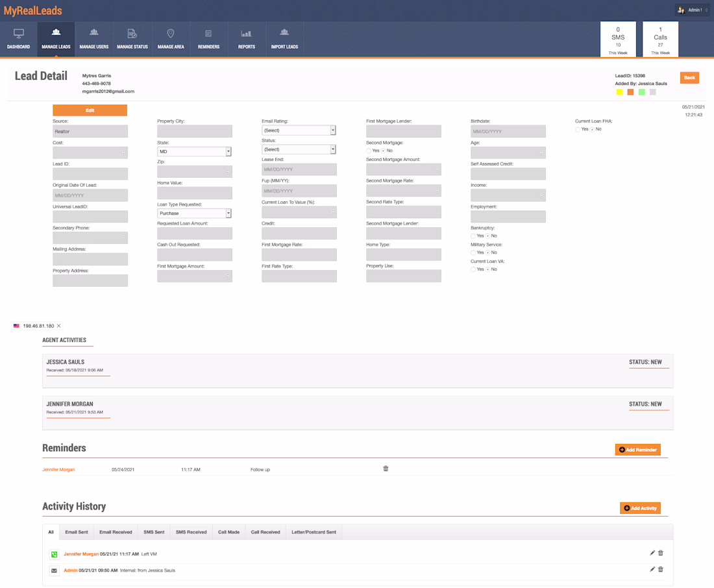Adjust the Zip field stepper
Viewport: 714px width, 588px height.
click(228, 172)
